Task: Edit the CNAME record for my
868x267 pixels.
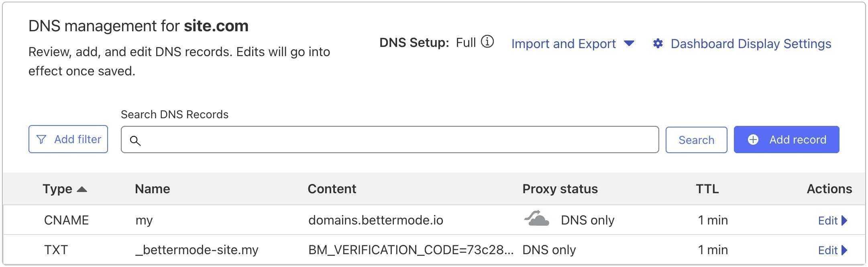Action: tap(827, 220)
